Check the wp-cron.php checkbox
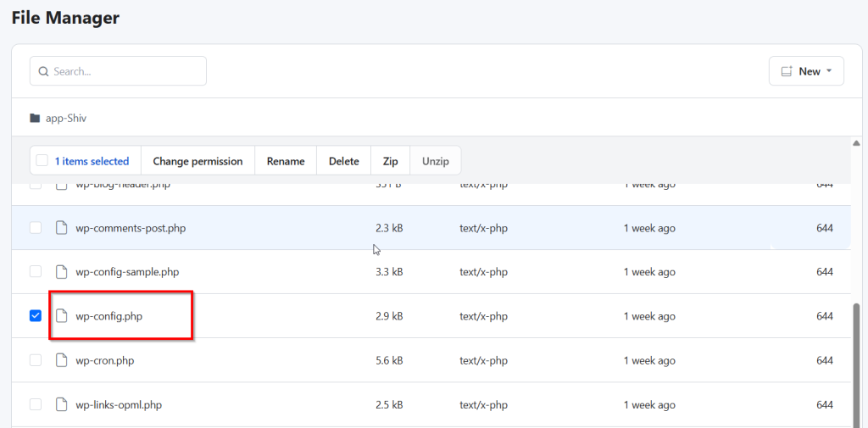The image size is (868, 428). (36, 360)
